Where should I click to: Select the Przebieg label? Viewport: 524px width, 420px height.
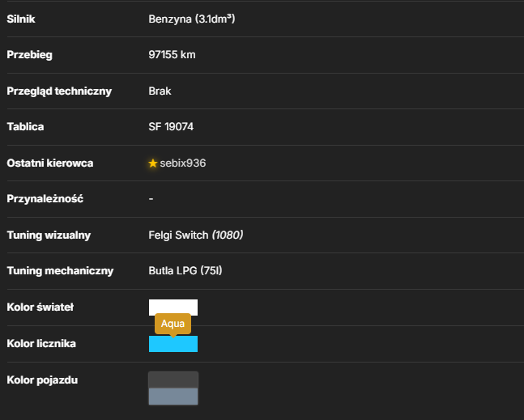point(29,55)
